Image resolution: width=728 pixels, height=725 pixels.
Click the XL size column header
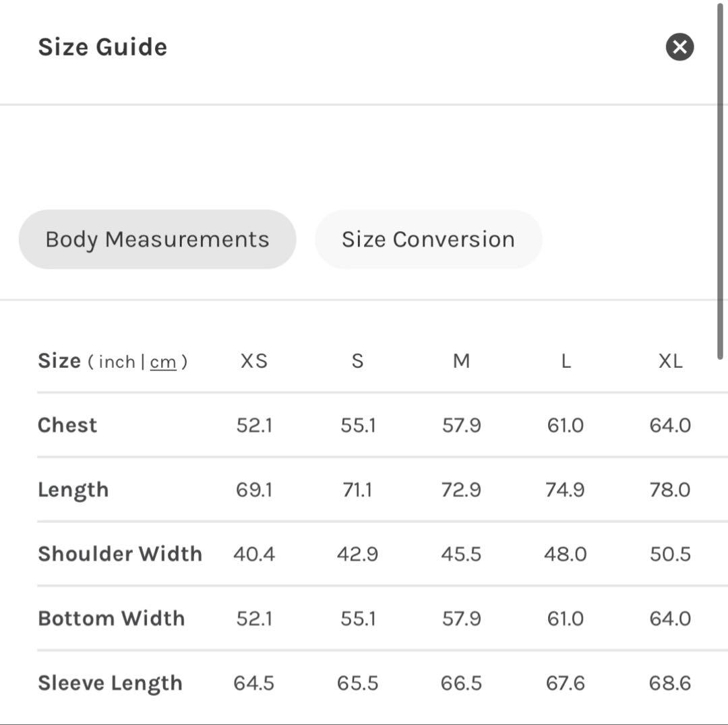point(670,361)
